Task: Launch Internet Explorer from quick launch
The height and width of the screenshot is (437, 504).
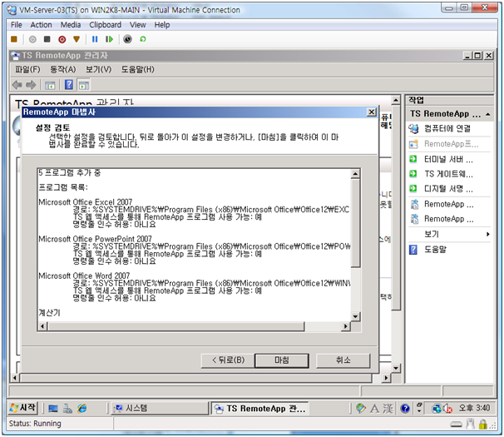Action: [82, 409]
